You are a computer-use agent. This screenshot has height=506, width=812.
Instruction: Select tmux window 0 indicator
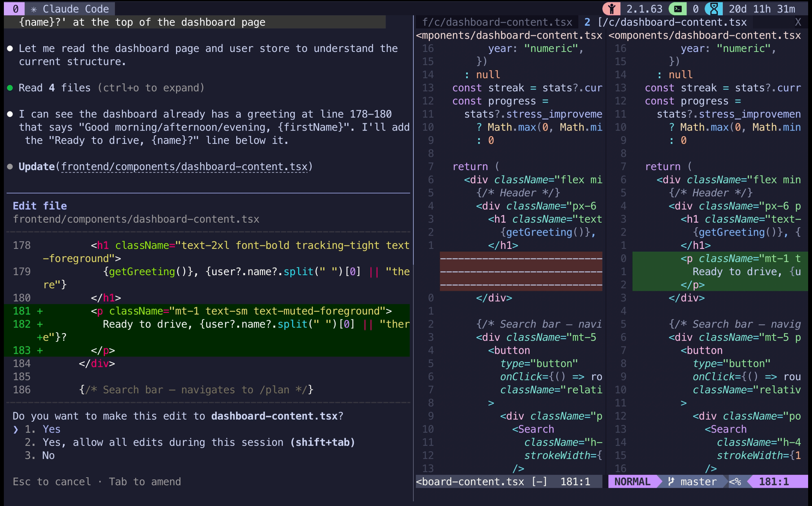(15, 9)
